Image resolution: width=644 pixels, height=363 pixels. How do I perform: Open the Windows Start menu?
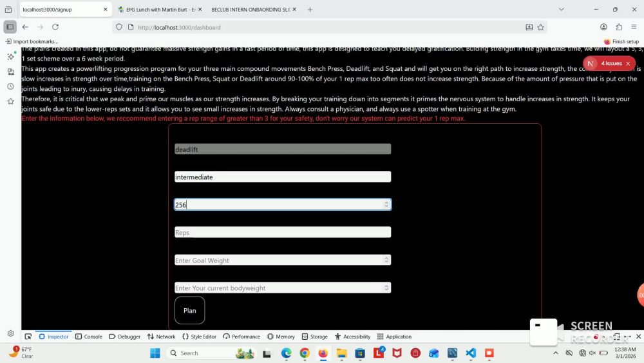[155, 353]
